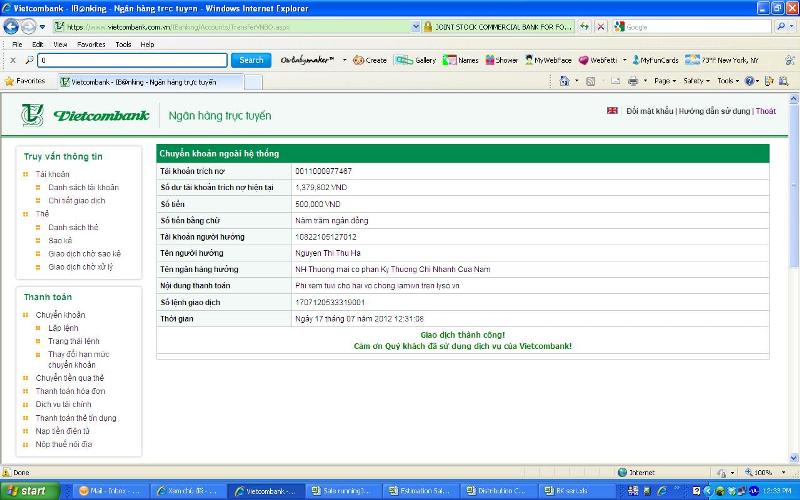Close the toolbar with the small x icon
800x500 pixels.
tap(13, 60)
